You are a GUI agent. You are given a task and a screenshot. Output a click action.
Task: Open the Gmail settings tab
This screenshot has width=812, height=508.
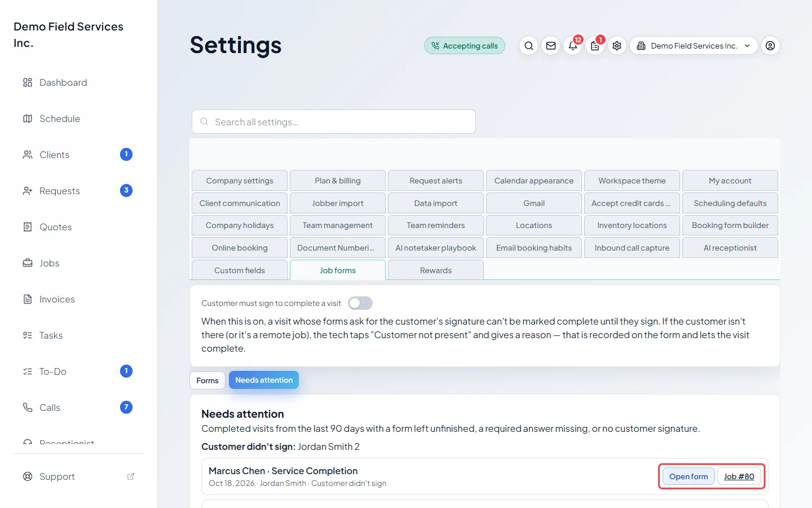click(x=534, y=203)
